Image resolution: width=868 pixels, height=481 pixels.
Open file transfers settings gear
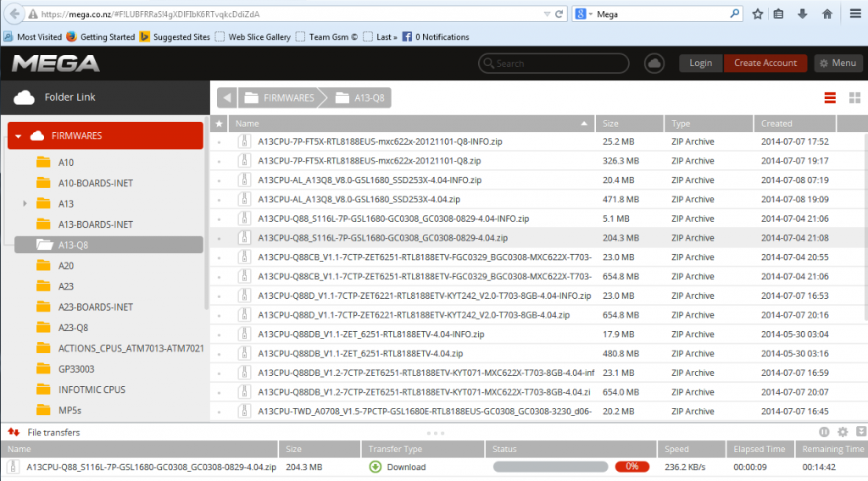(x=842, y=432)
